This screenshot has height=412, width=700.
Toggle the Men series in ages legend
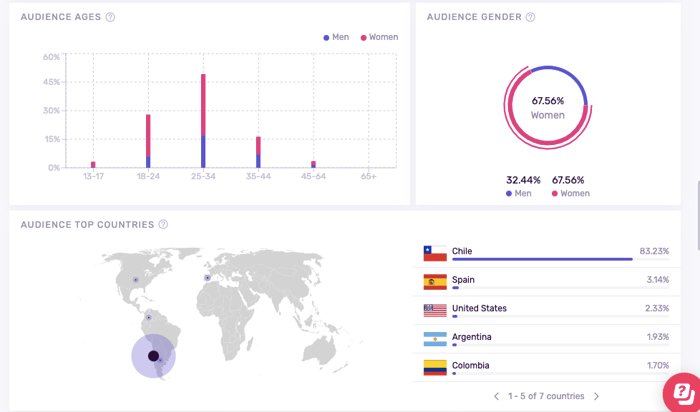(337, 37)
